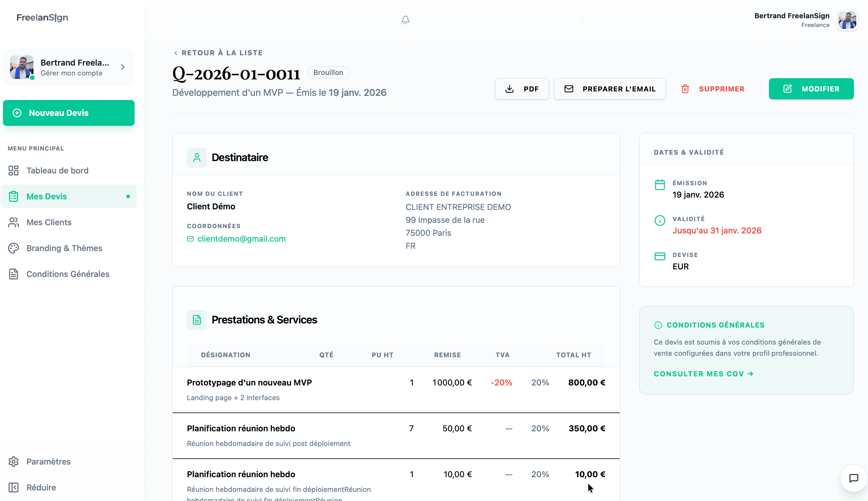Open Consulter mes CGV link
Screen dimensions: 868x501
tap(703, 374)
